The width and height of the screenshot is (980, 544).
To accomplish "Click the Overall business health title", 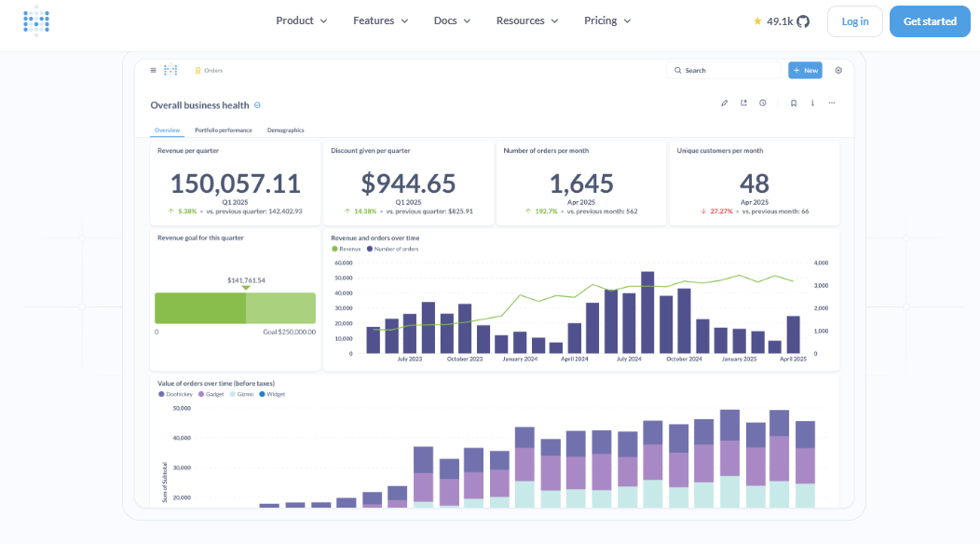I will [199, 105].
